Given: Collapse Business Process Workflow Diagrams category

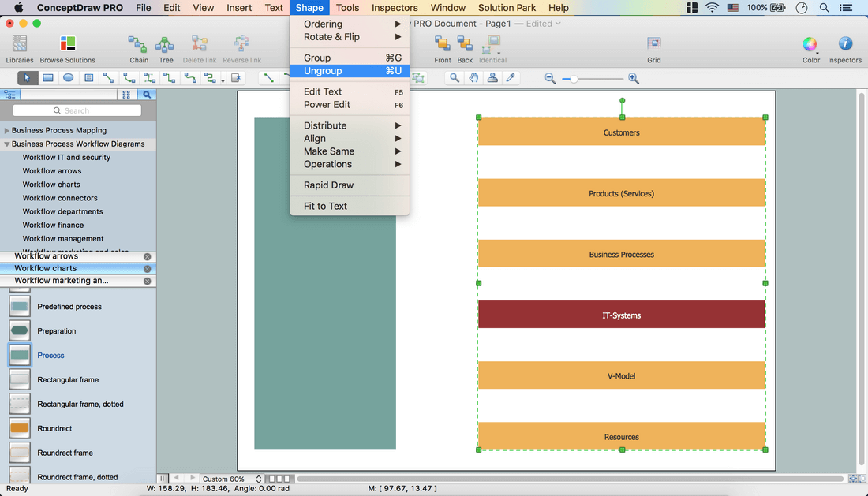Looking at the screenshot, I should pos(6,144).
